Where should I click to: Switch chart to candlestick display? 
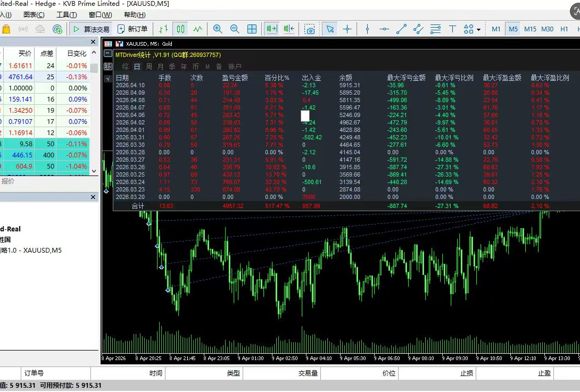(x=181, y=29)
